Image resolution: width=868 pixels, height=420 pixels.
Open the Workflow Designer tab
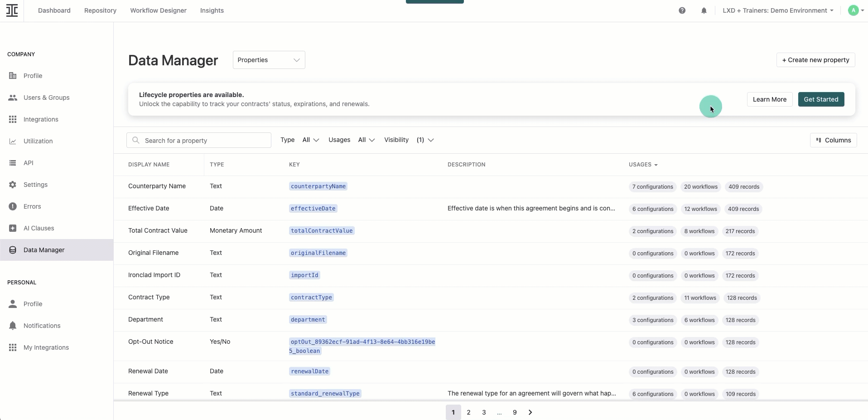pyautogui.click(x=158, y=10)
